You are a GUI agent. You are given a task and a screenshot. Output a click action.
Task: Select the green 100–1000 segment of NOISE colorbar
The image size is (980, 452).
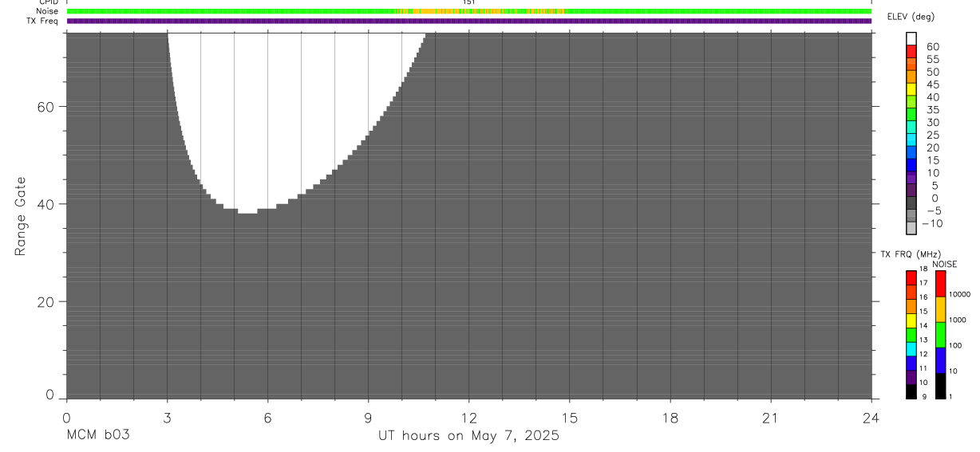pyautogui.click(x=940, y=335)
